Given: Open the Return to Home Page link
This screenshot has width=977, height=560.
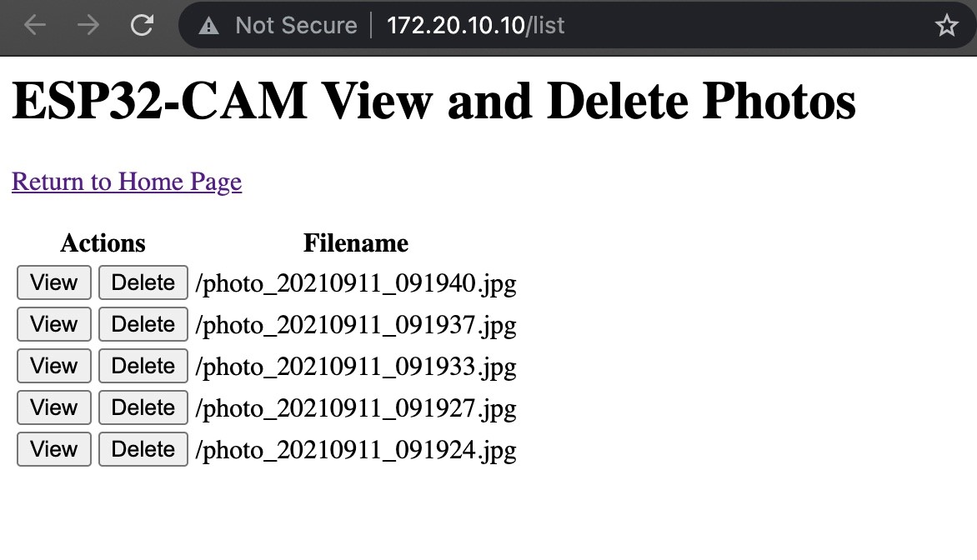Looking at the screenshot, I should [127, 182].
